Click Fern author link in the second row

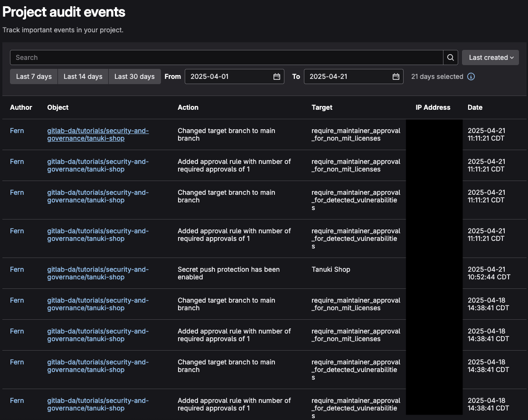[x=17, y=162]
